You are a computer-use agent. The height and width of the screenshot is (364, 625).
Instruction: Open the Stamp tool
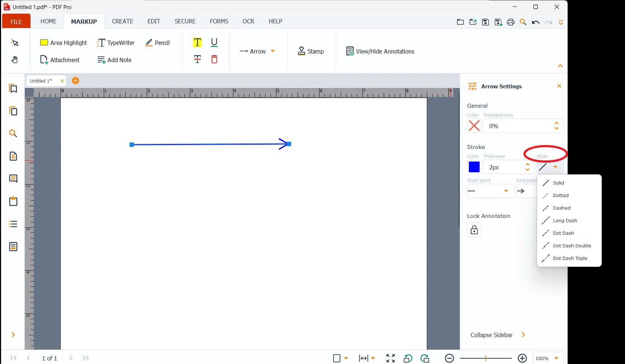(x=311, y=51)
